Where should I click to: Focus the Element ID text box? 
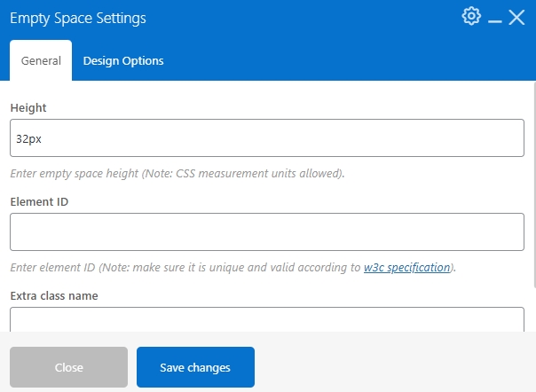click(267, 232)
